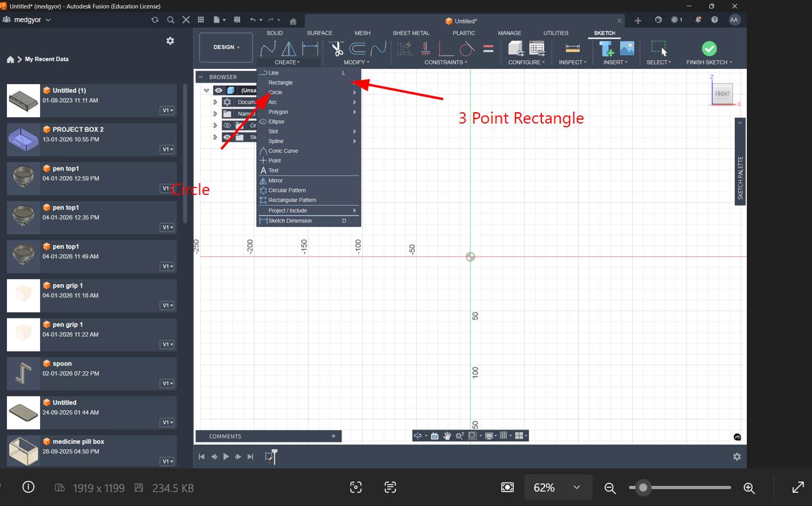
Task: Click the timeline play button
Action: pos(226,456)
